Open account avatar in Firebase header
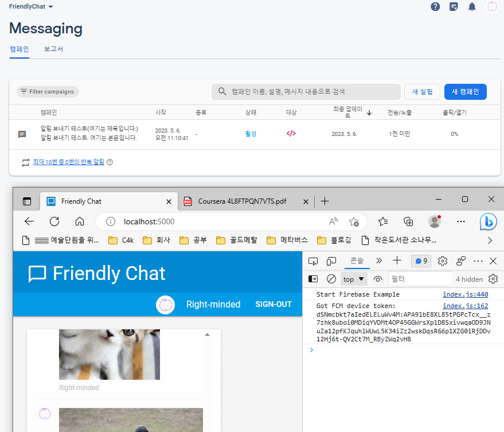The width and height of the screenshot is (504, 432). click(492, 6)
